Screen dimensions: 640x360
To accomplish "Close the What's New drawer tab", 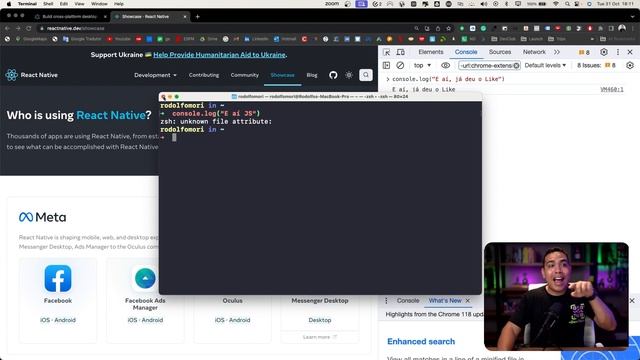I will point(468,300).
